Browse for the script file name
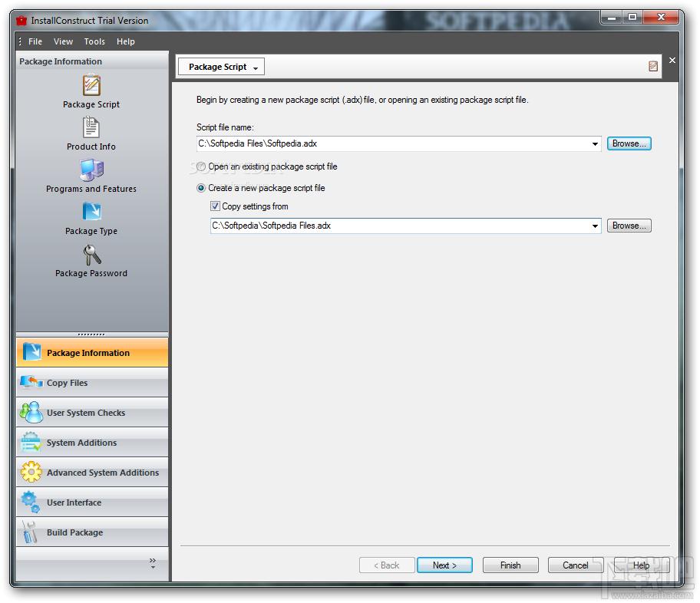The width and height of the screenshot is (700, 603). 629,143
